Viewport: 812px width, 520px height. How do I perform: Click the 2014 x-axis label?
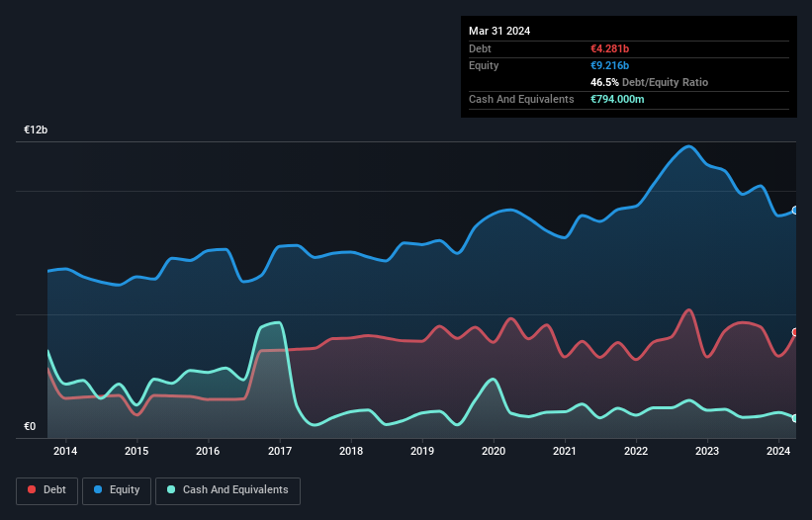pos(65,451)
